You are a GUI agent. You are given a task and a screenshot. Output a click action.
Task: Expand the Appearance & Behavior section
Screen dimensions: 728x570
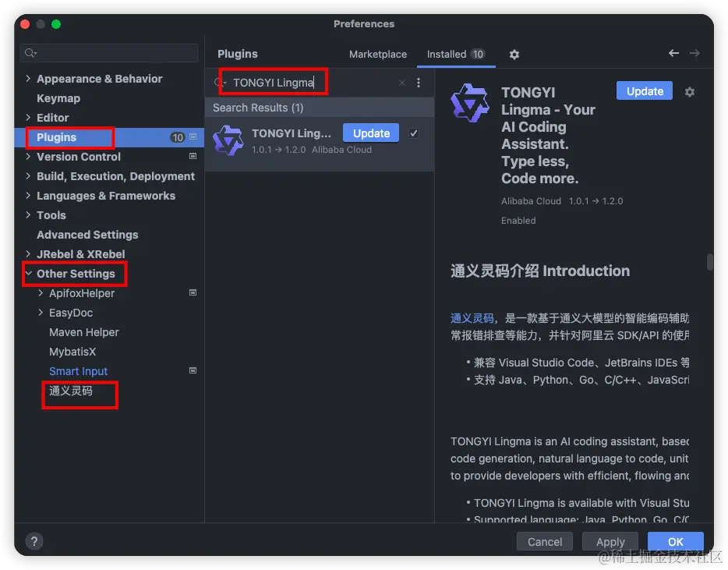[x=28, y=79]
